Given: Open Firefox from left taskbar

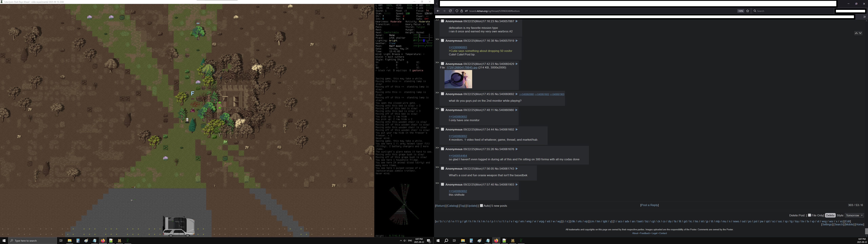Looking at the screenshot, I should pyautogui.click(x=103, y=241).
